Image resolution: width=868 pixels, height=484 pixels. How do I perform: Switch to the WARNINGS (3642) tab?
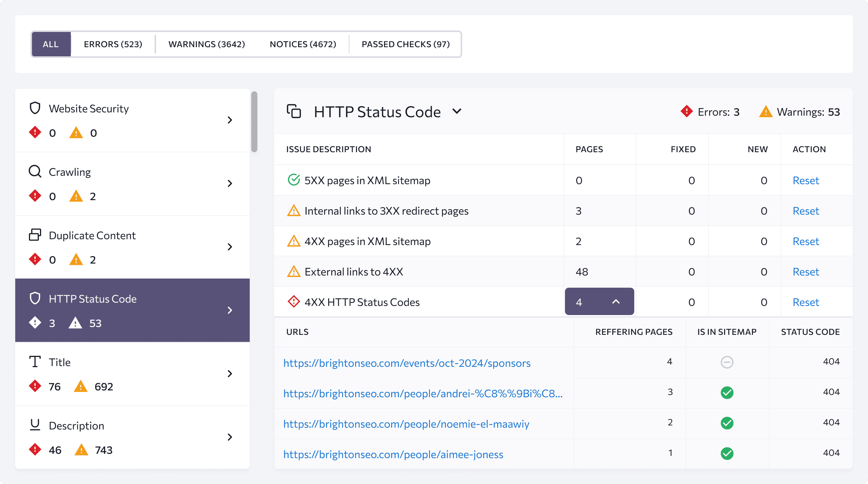tap(207, 44)
